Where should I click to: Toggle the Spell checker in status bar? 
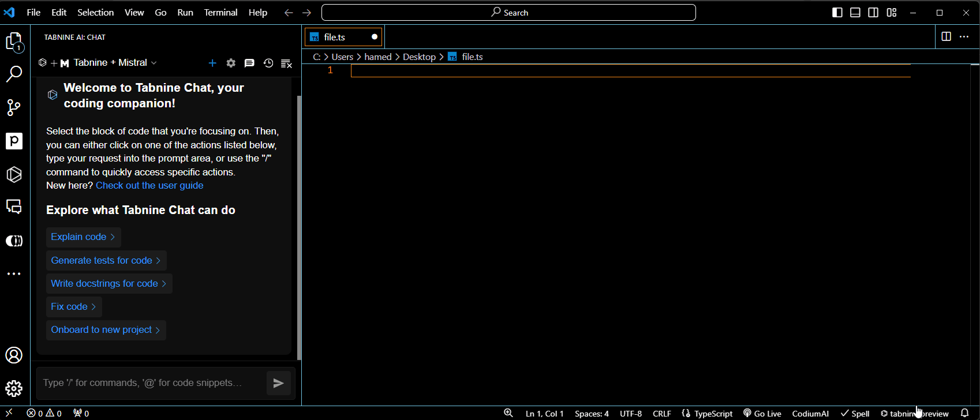855,413
